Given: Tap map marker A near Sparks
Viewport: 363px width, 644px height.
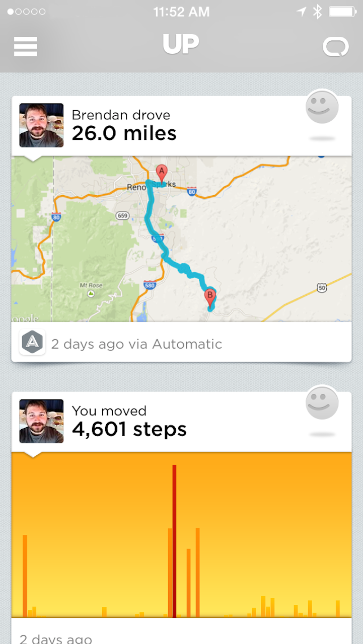Looking at the screenshot, I should 161,172.
